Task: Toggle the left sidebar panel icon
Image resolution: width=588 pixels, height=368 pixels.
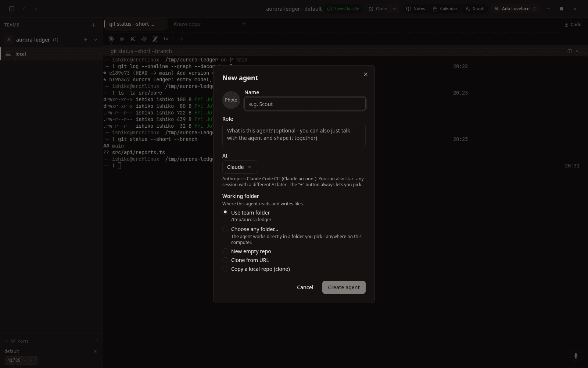Action: click(x=12, y=9)
